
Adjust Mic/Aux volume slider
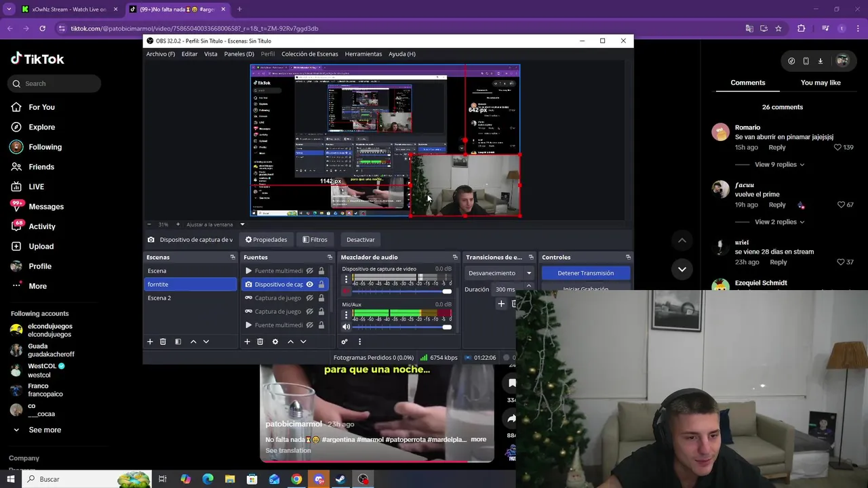402,327
